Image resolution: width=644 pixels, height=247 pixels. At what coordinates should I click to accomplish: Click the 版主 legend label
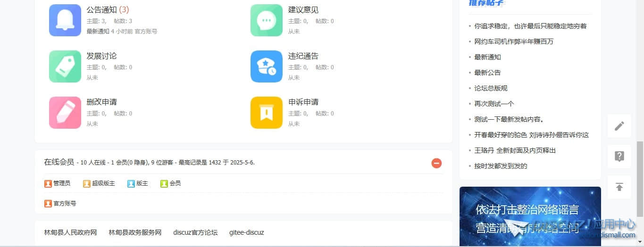[142, 183]
